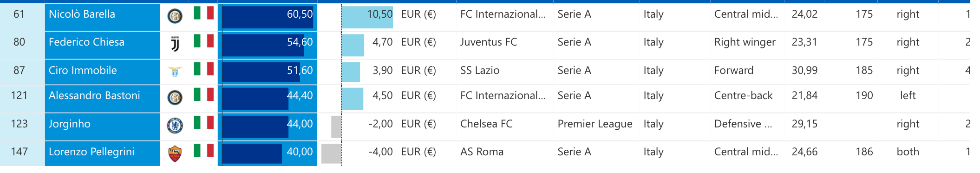
Task: Click the AS Roma crest beside Lorenzo Pellegrini
Action: coord(175,153)
